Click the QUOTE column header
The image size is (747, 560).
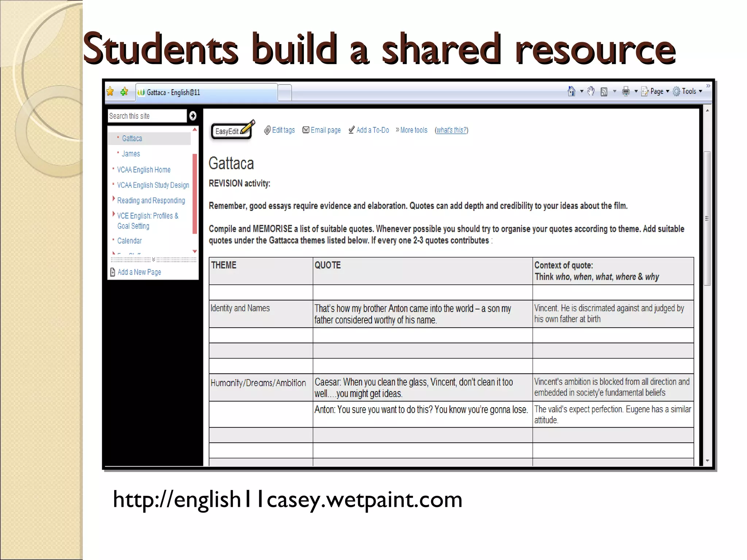click(422, 271)
